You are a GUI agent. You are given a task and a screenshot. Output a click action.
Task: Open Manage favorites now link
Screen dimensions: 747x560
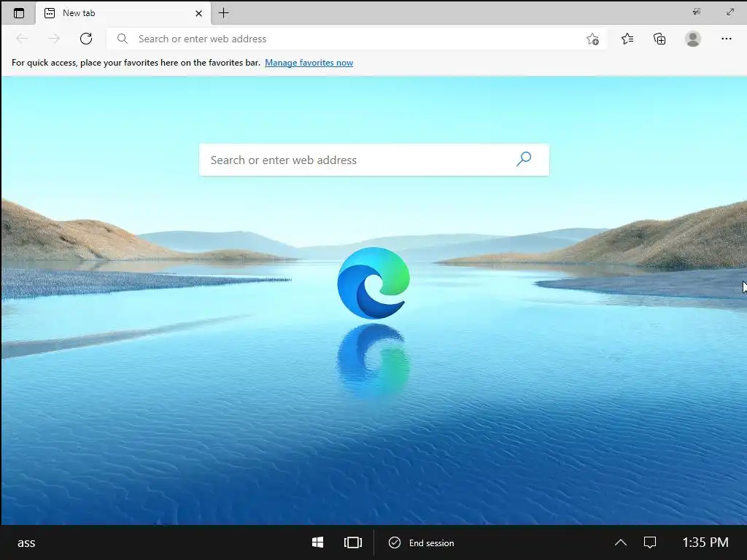(309, 63)
